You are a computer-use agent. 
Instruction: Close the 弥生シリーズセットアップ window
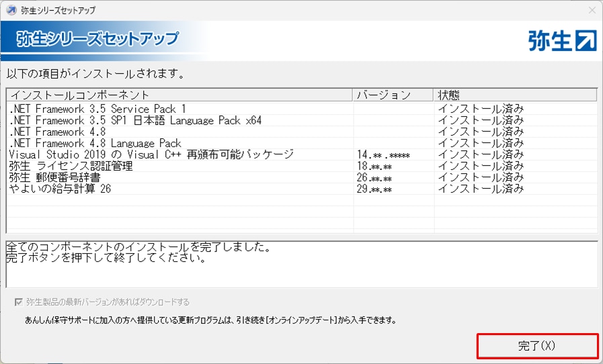592,10
